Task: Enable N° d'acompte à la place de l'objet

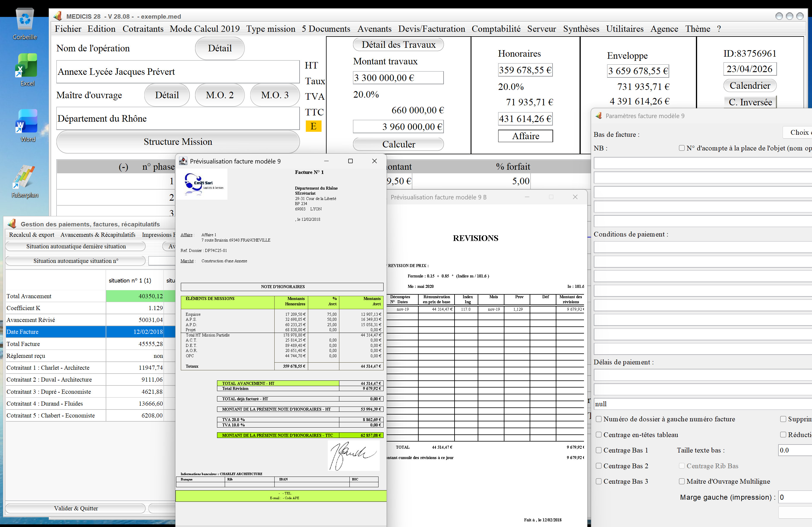Action: (x=681, y=148)
